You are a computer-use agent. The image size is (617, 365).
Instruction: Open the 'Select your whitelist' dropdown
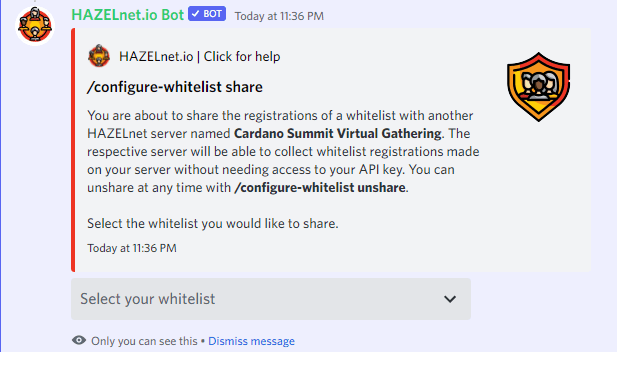click(271, 299)
